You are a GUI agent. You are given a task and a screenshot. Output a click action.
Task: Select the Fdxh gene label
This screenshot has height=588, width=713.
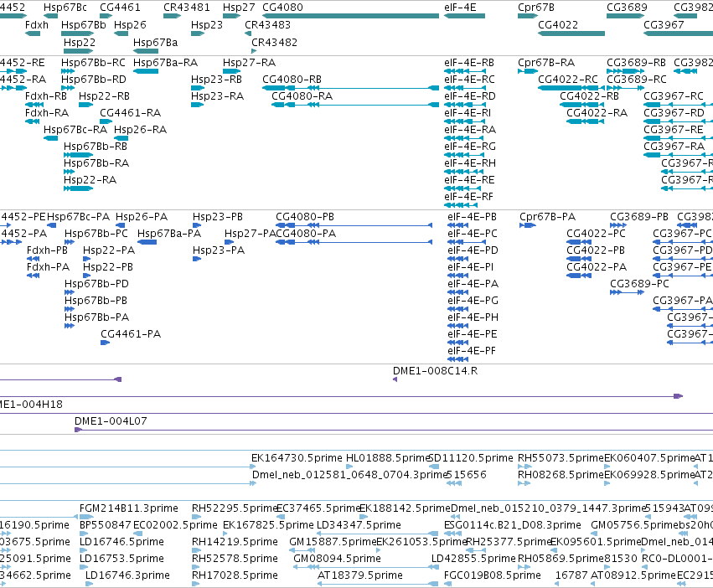point(37,24)
